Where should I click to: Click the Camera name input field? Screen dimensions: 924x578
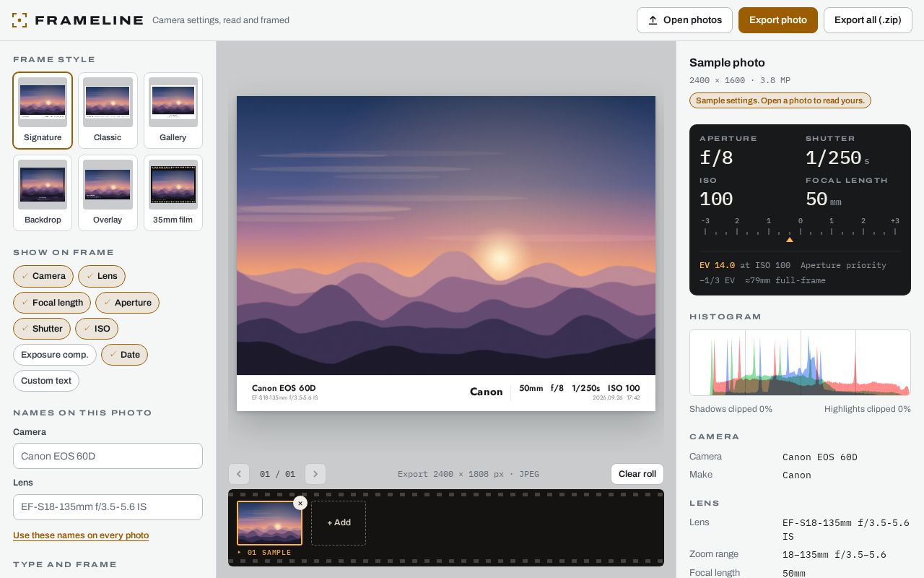pos(108,456)
